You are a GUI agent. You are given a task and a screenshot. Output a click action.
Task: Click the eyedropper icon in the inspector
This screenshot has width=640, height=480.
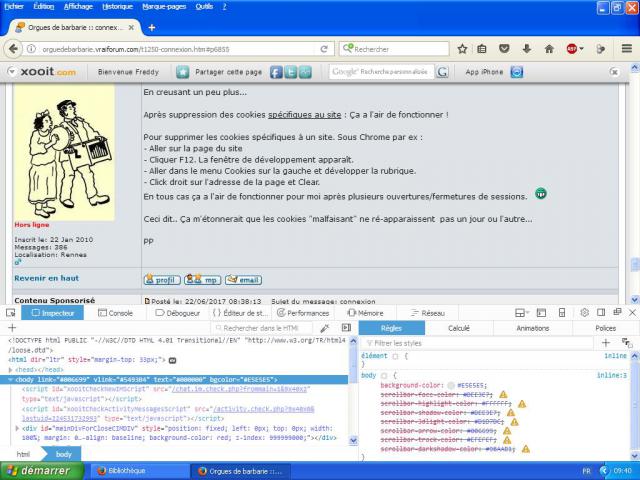click(x=325, y=328)
